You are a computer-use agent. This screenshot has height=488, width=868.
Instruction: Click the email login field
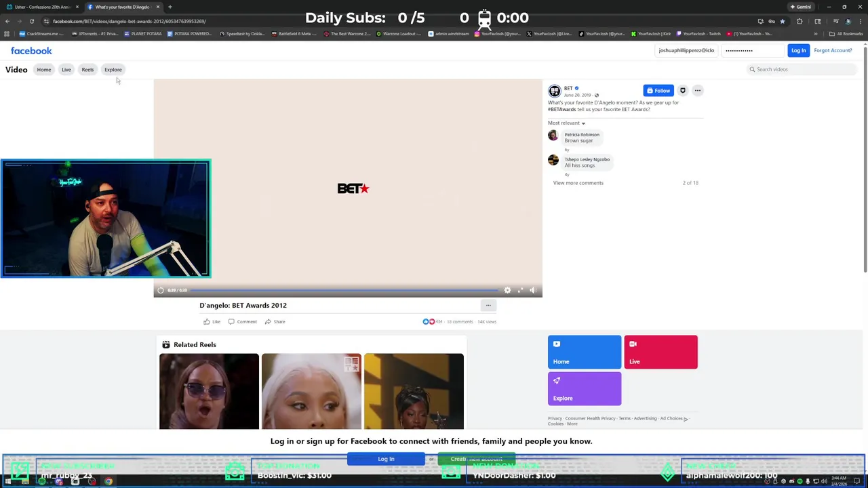686,50
